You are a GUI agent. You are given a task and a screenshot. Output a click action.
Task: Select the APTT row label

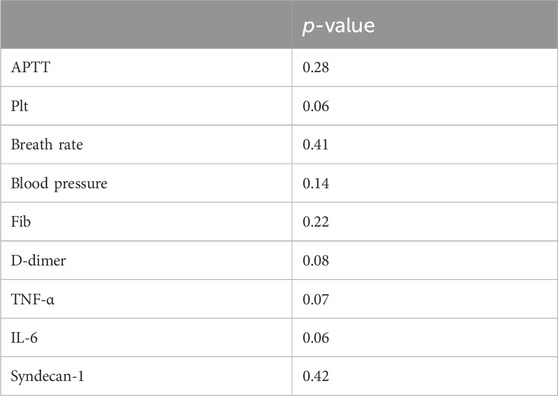[31, 67]
